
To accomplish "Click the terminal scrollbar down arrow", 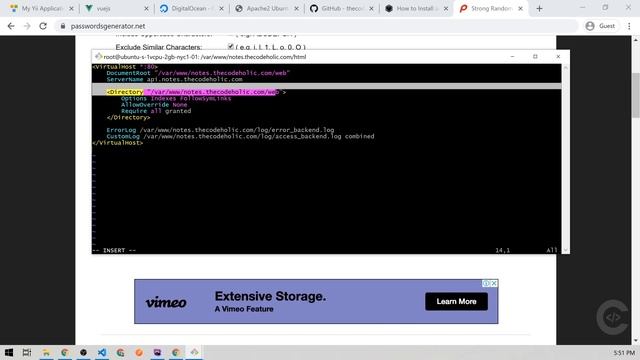I will point(565,250).
